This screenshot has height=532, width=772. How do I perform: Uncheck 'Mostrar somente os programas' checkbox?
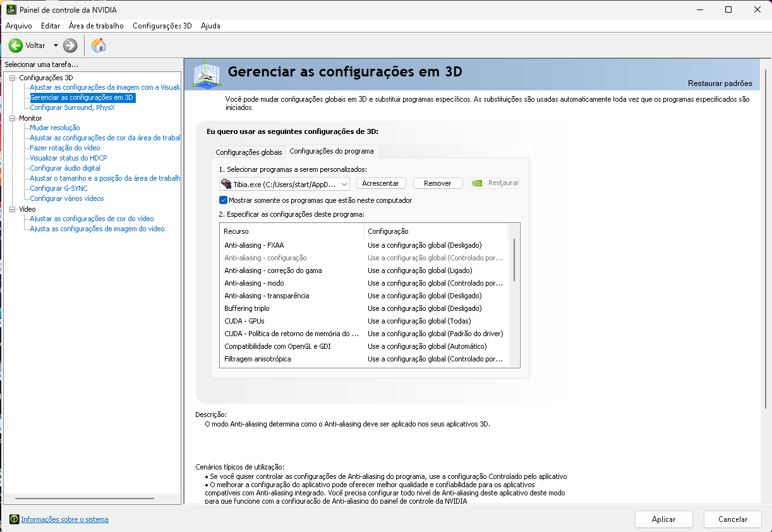(x=223, y=200)
